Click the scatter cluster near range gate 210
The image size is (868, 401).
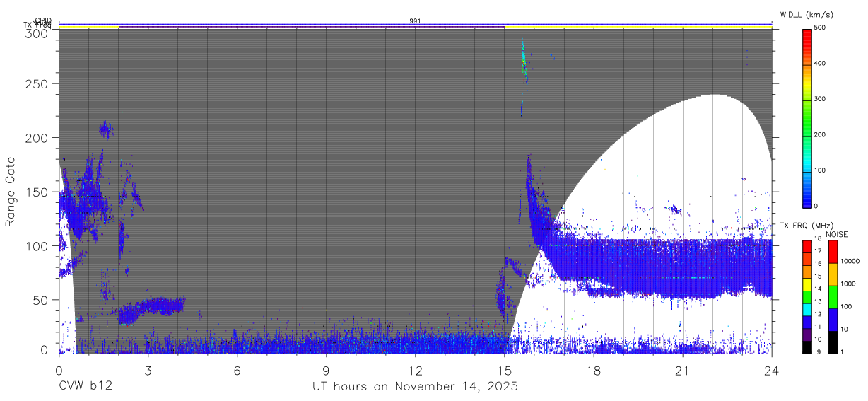coord(106,129)
